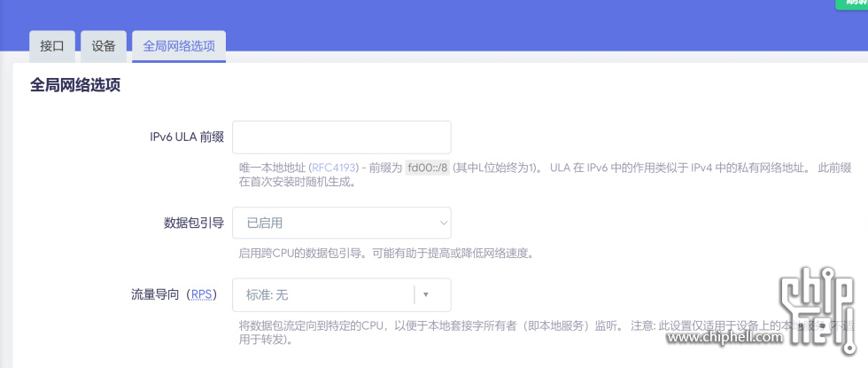Screen dimensions: 868x368
Task: Select the 全局网络选项 tab
Action: tap(179, 46)
